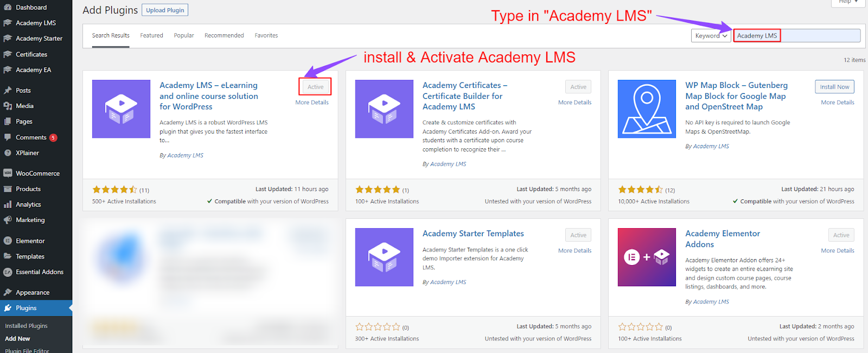The width and height of the screenshot is (868, 353).
Task: Click the Appearance paintbrush icon
Action: (x=8, y=292)
